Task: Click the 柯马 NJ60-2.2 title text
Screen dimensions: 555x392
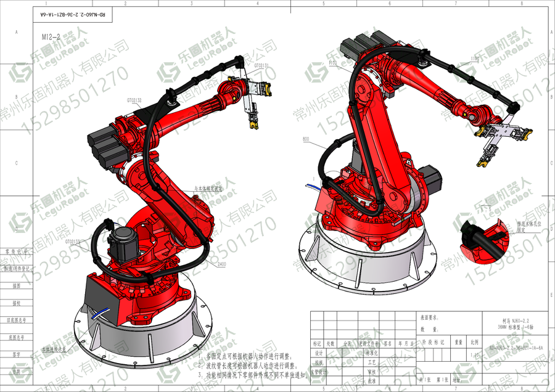Action: 516,321
